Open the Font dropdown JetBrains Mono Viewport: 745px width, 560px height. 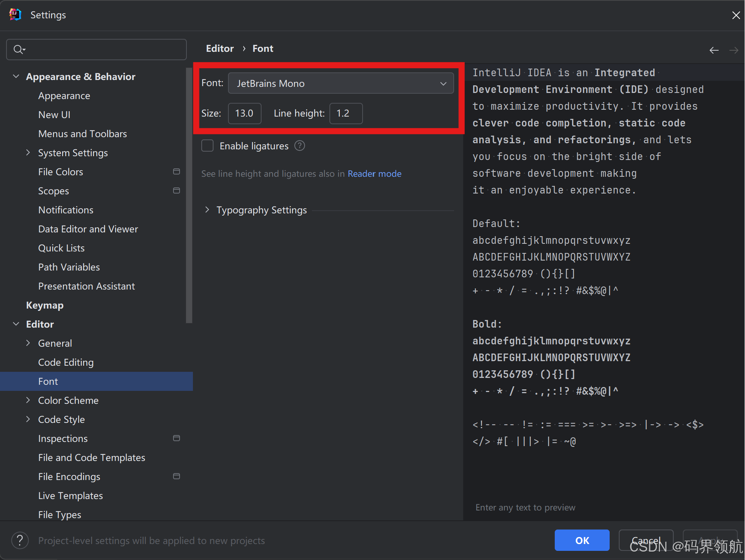coord(341,83)
